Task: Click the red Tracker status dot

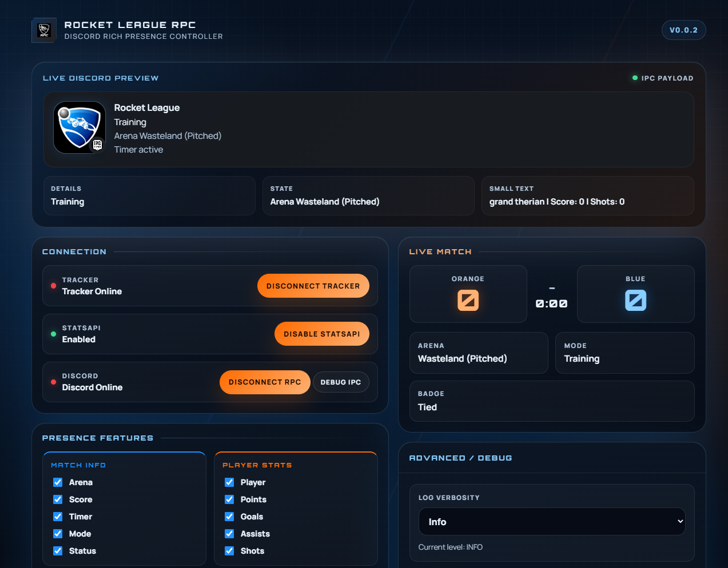Action: 53,286
